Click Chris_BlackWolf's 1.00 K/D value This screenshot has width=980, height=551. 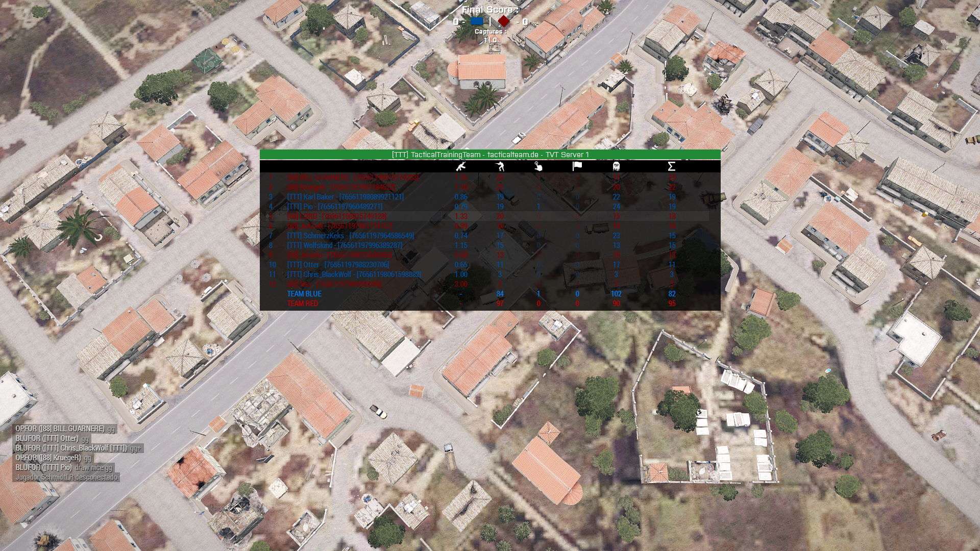461,274
